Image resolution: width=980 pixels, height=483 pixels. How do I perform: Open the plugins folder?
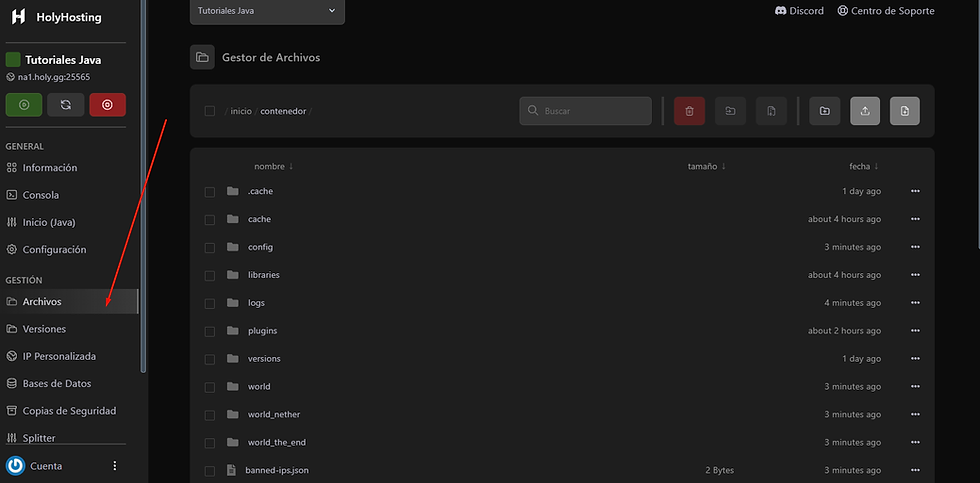point(262,331)
